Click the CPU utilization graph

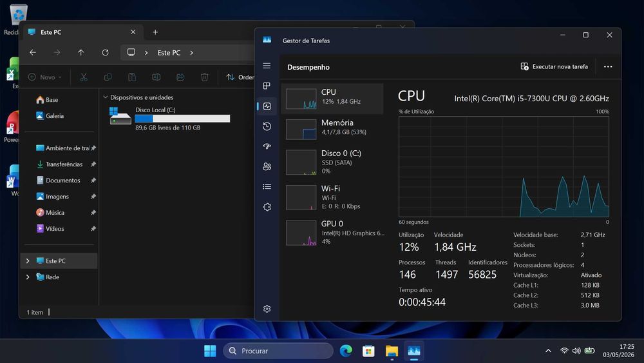(504, 166)
